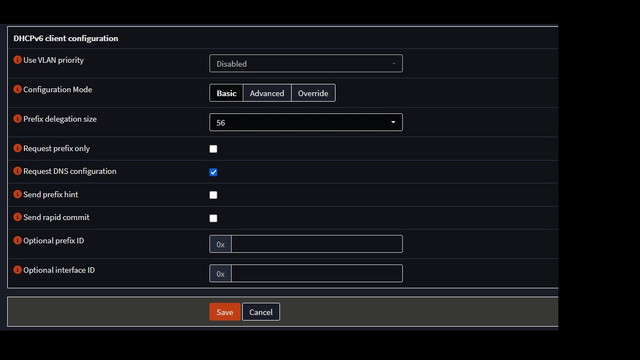Click the info icon beside Request DNS configuration
The height and width of the screenshot is (360, 640).
pos(17,171)
